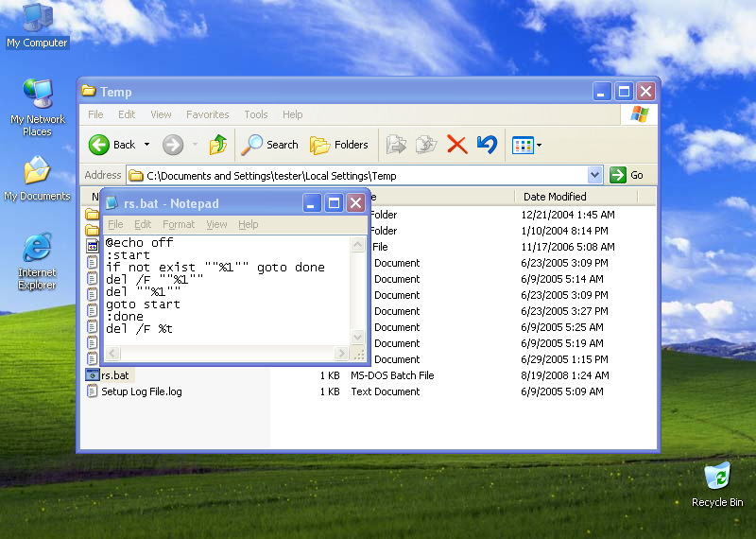Select the My Network Places desktop icon
This screenshot has width=756, height=539.
pos(38,108)
